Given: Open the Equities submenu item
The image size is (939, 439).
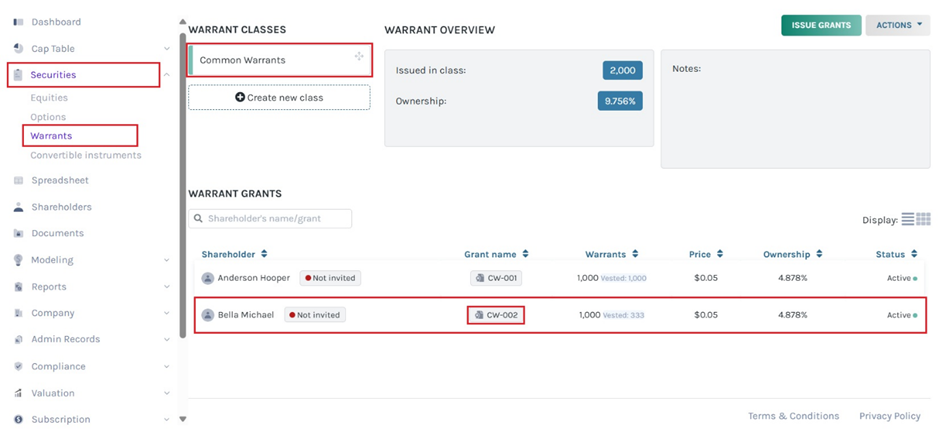Looking at the screenshot, I should (49, 98).
